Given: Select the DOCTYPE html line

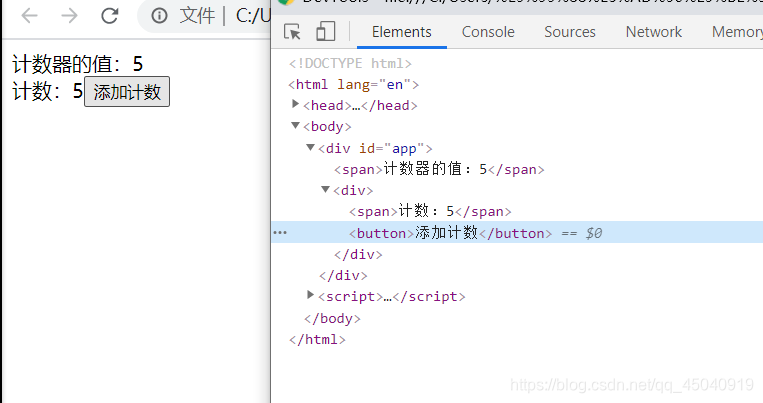Looking at the screenshot, I should pos(350,63).
